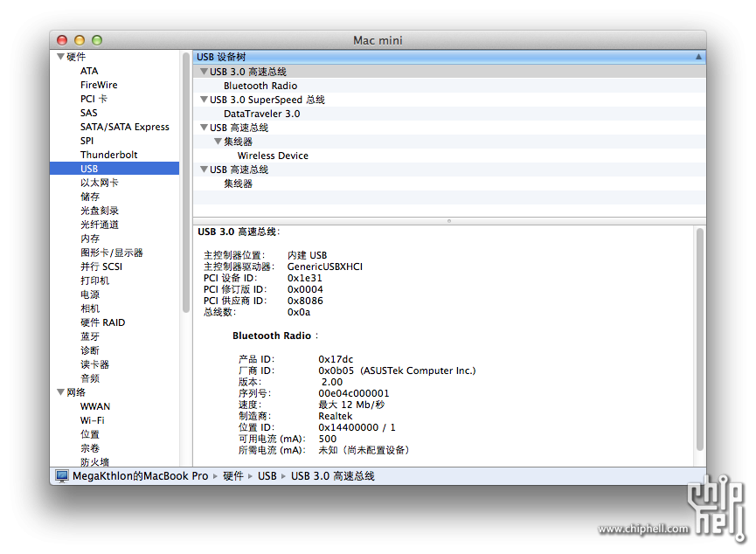
Task: Click the GenericUSBXHCI driver value
Action: (x=325, y=267)
